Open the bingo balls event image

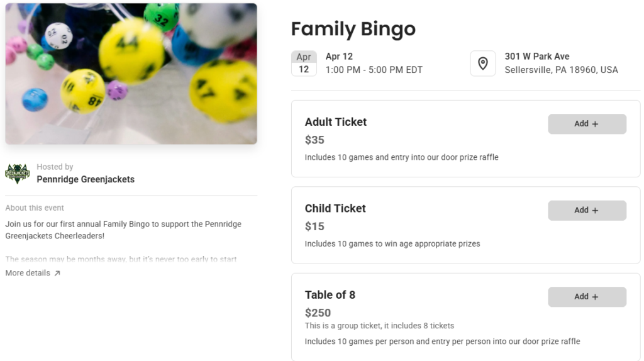click(131, 74)
